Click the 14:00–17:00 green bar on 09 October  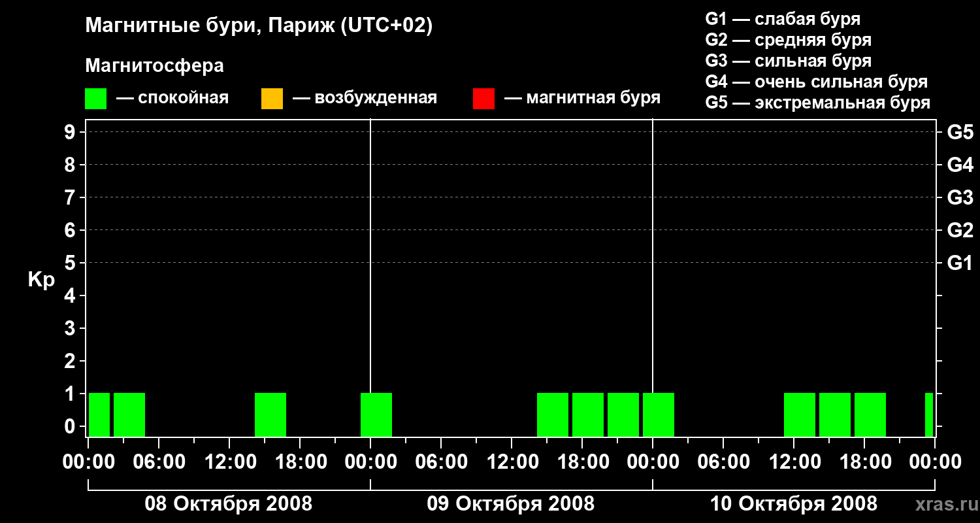pyautogui.click(x=553, y=414)
